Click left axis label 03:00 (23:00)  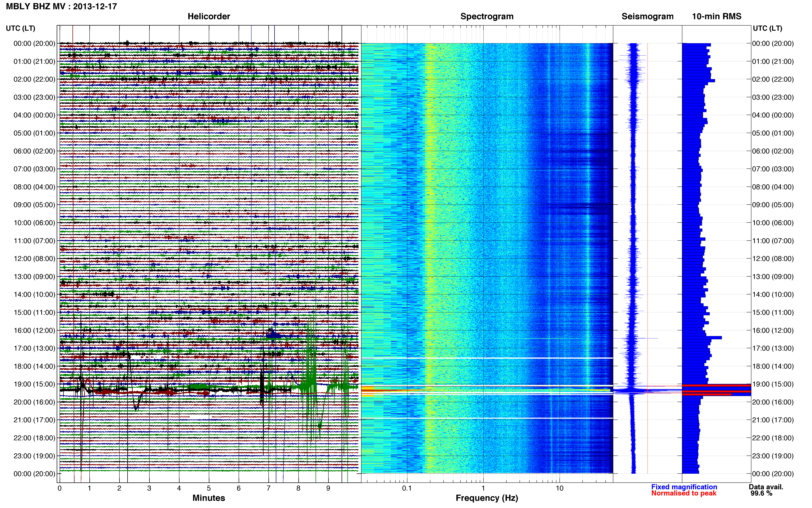34,97
